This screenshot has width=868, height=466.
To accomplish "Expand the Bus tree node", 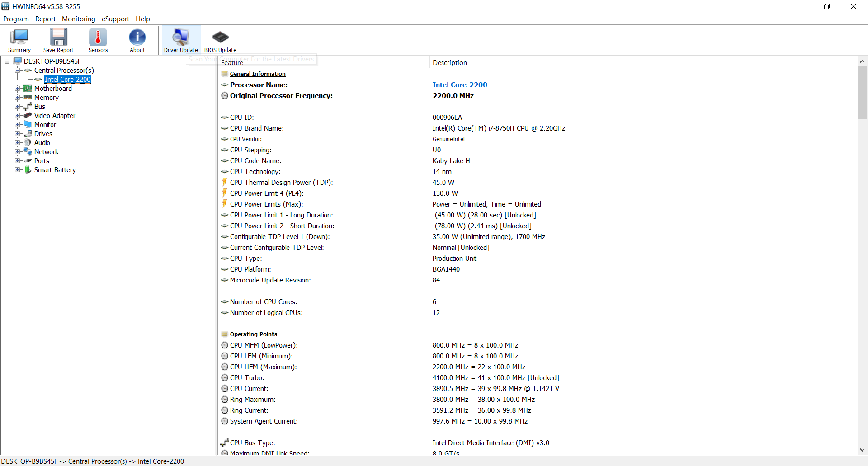I will click(17, 106).
